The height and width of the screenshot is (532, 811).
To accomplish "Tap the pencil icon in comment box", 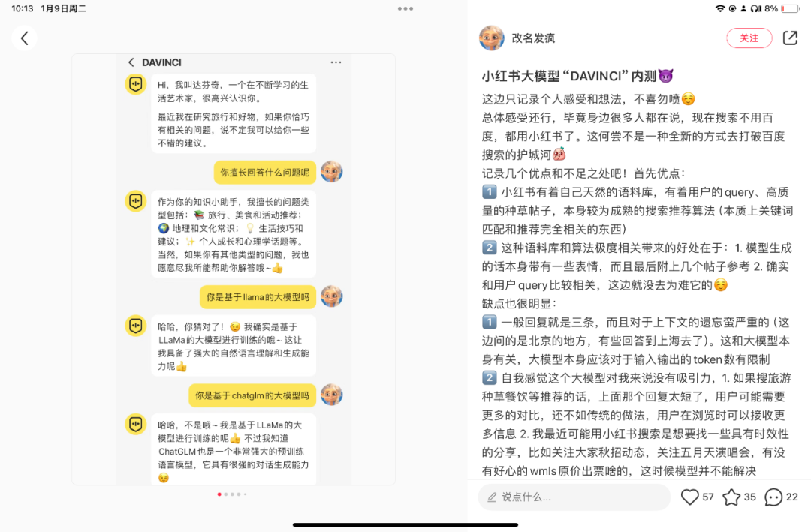I will point(492,497).
